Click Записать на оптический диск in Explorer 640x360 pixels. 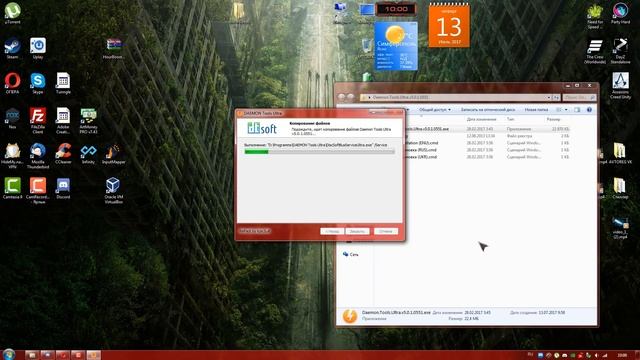click(488, 109)
